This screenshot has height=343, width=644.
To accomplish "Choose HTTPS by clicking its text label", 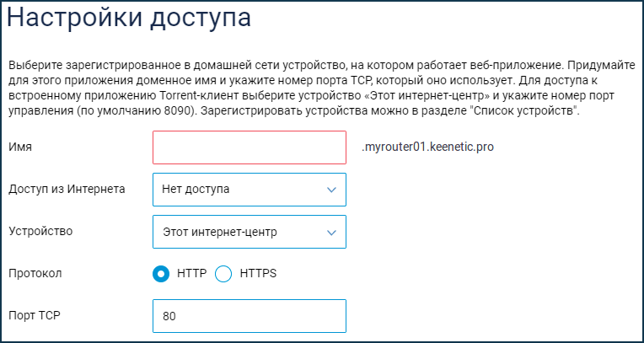I will (x=258, y=274).
